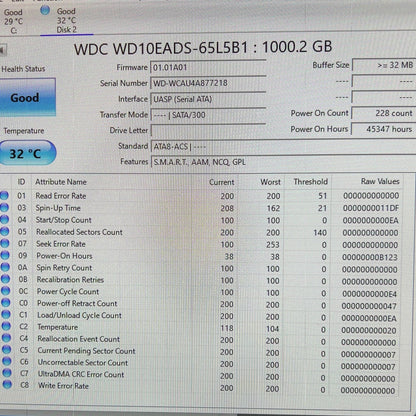416x416 pixels.
Task: Click status circle for Reallocated Sectors Count
Action: pyautogui.click(x=5, y=232)
